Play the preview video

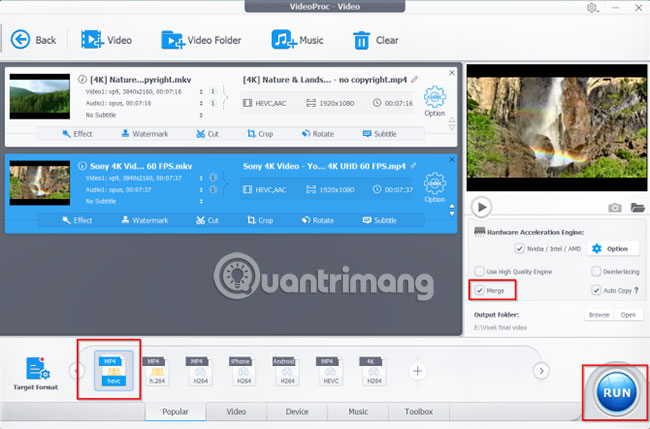coord(481,207)
